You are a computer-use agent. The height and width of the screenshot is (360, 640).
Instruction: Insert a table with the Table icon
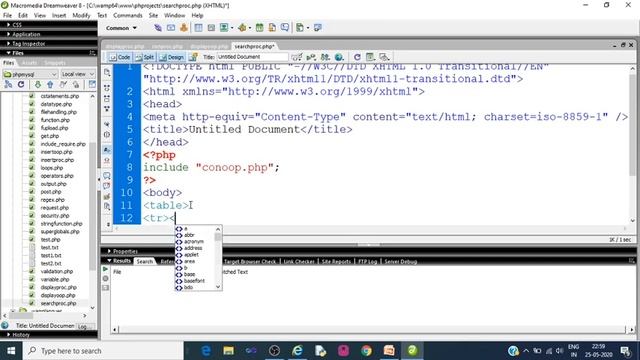198,28
